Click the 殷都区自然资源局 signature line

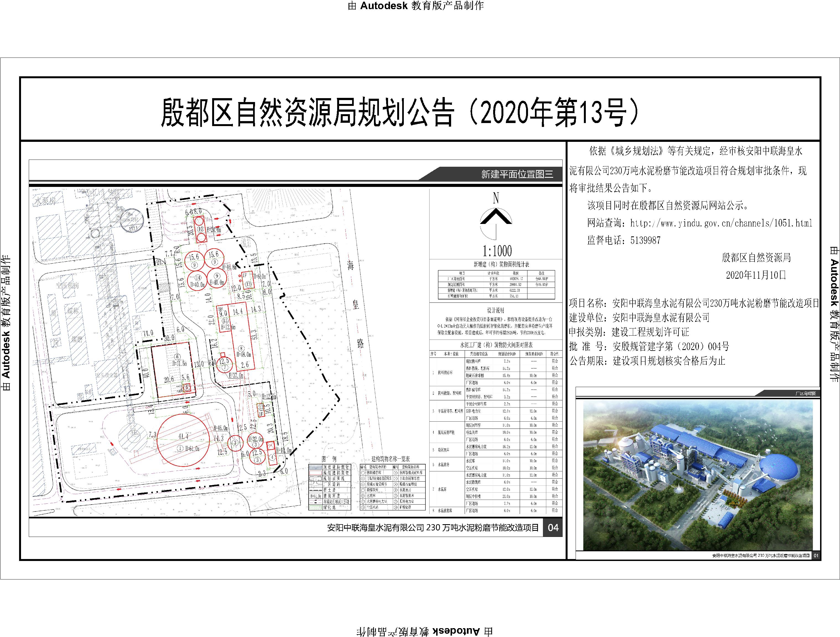pyautogui.click(x=756, y=258)
